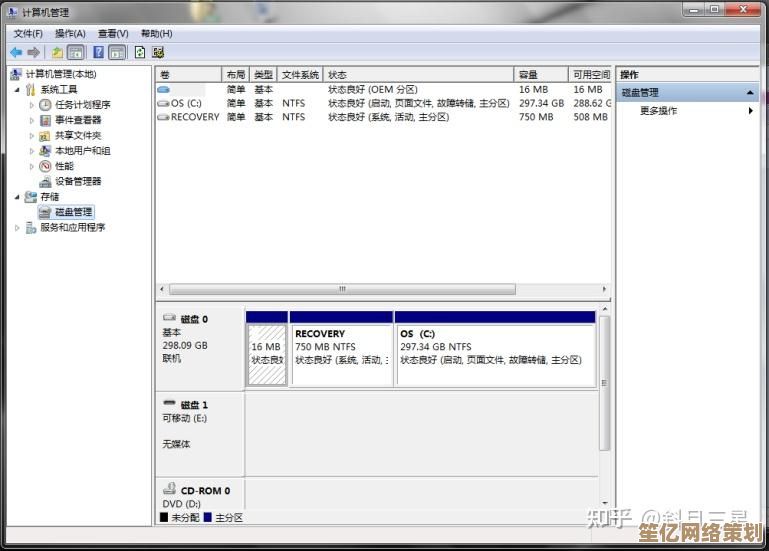This screenshot has height=551, width=769.
Task: Open the 操作(A) menu
Action: [x=70, y=33]
